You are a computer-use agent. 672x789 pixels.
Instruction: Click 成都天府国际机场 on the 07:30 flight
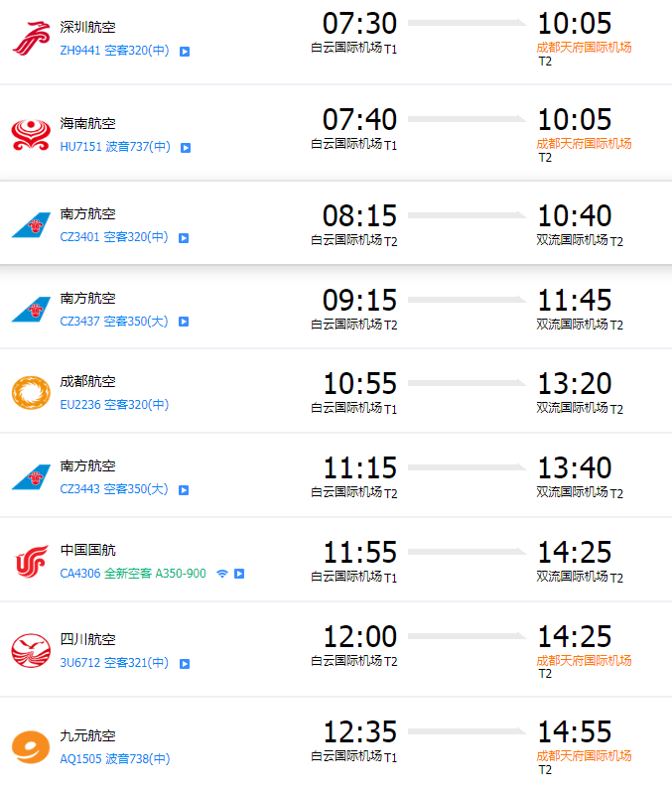pos(584,48)
